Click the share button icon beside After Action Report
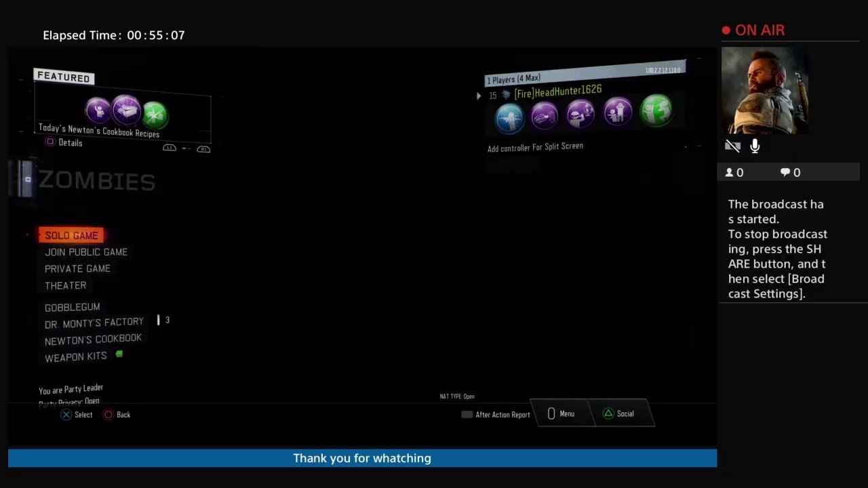Image resolution: width=868 pixels, height=488 pixels. click(467, 414)
